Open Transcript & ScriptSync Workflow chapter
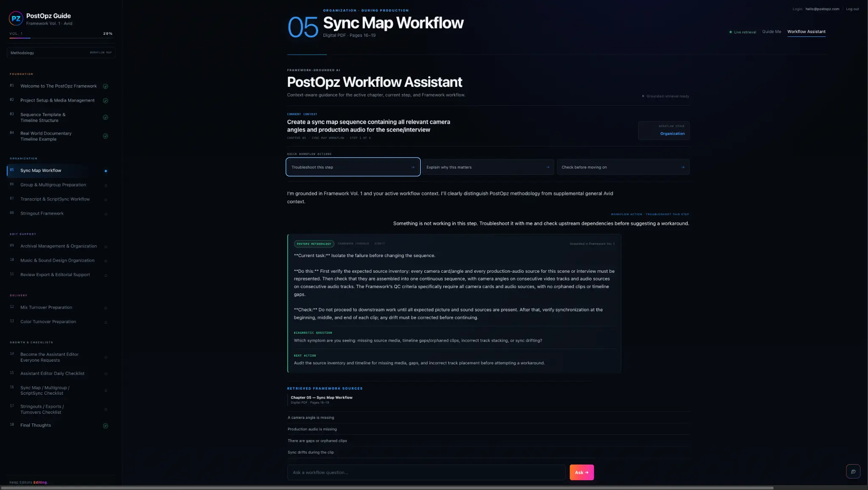Viewport: 868px width, 490px height. click(x=55, y=199)
